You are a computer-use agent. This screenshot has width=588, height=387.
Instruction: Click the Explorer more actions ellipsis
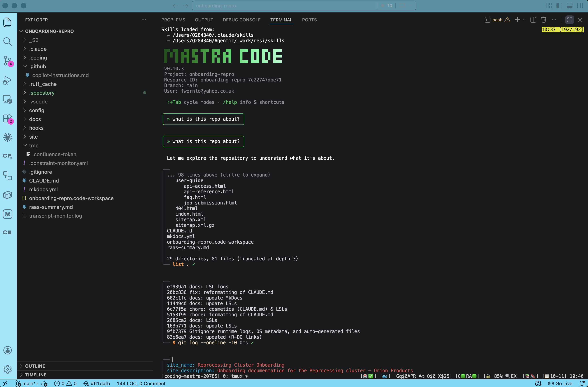click(144, 20)
